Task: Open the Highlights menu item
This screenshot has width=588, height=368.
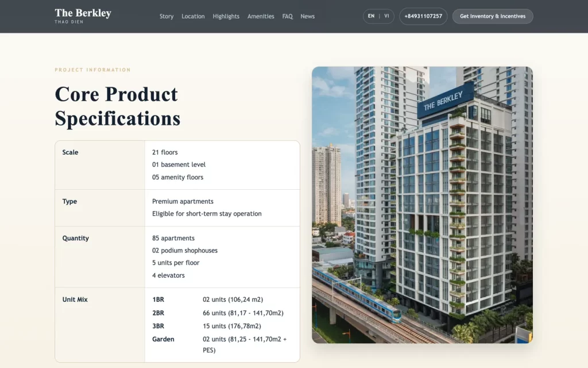Action: 226,16
